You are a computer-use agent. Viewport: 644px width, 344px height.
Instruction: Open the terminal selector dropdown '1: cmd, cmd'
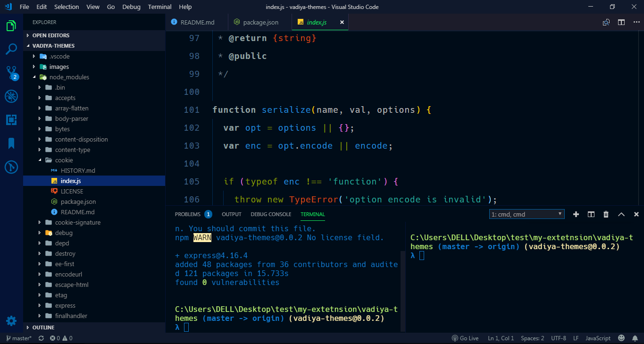(x=527, y=214)
